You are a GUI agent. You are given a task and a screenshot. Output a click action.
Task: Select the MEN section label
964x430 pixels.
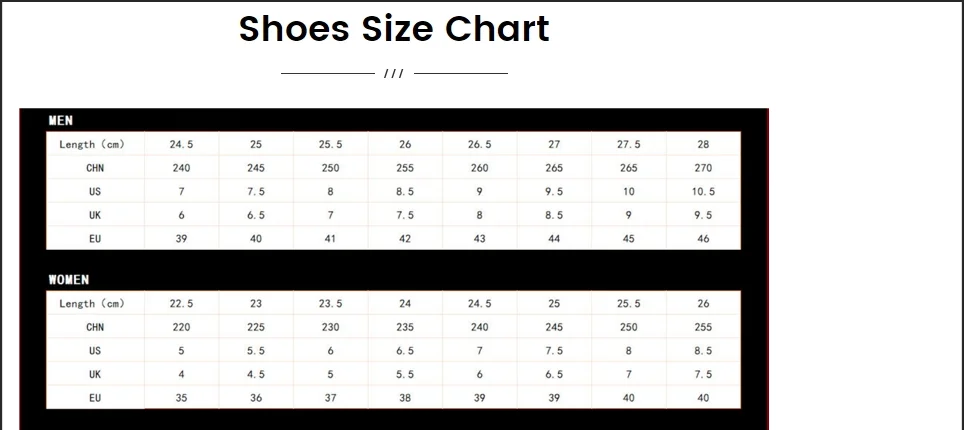click(61, 120)
